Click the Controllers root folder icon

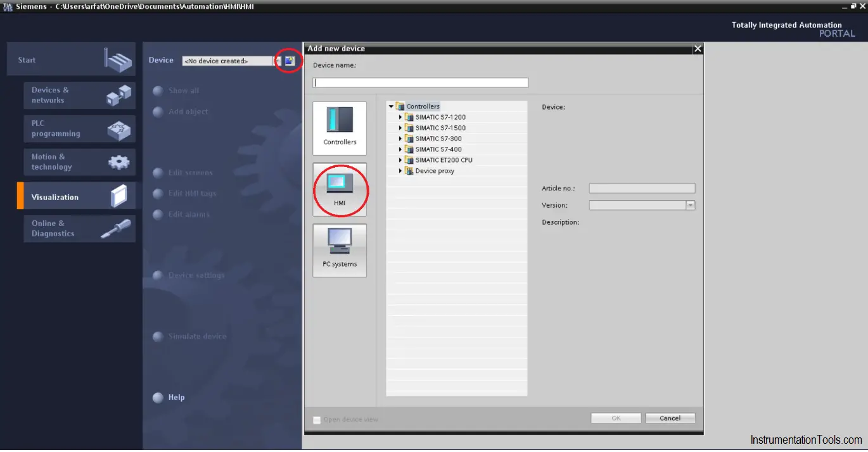coord(400,106)
